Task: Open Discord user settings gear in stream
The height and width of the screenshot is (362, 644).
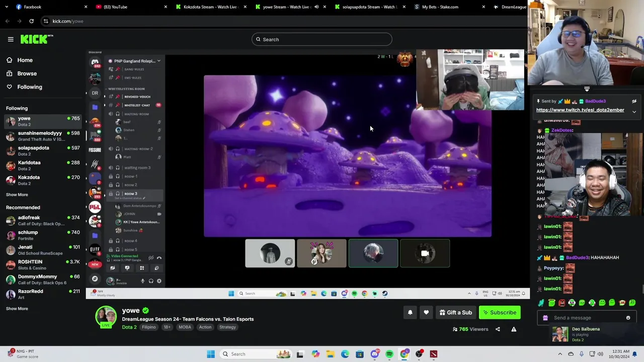Action: (x=159, y=281)
